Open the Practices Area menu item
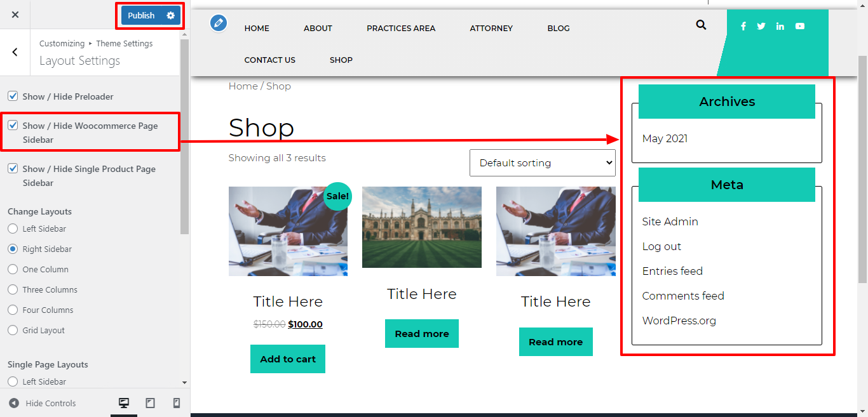 coord(401,28)
